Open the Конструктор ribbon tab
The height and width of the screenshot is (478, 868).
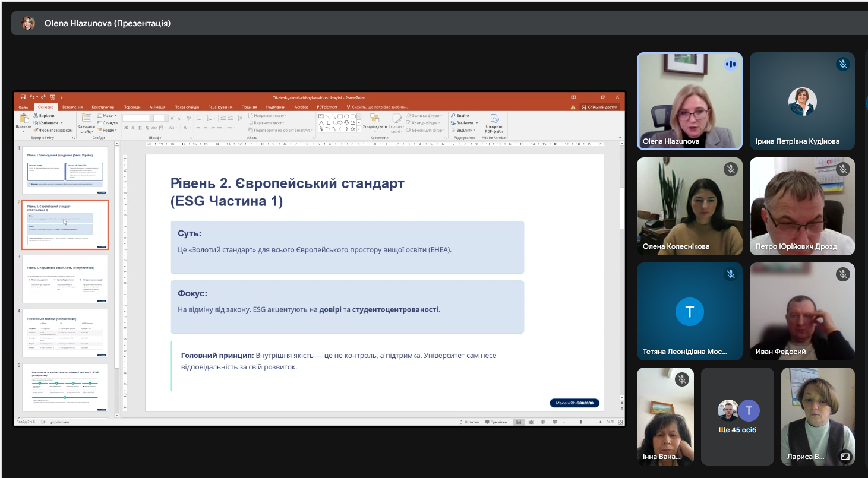103,107
